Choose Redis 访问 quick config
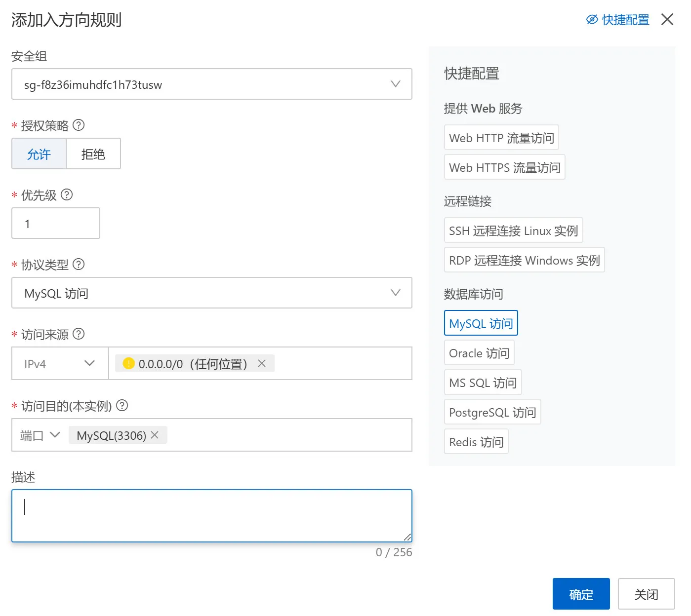 pyautogui.click(x=476, y=441)
